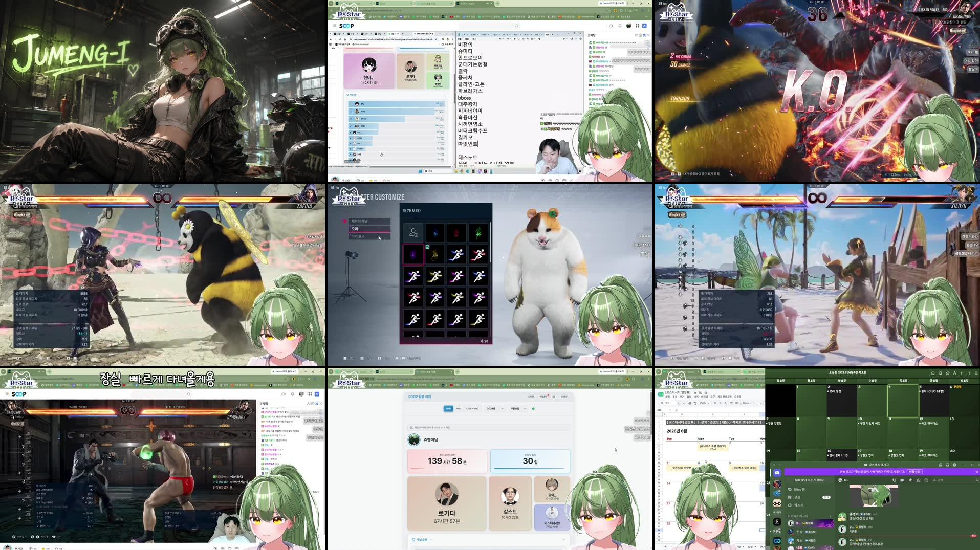Switch to the VOD tab on SOOP recap
Viewport: 980px width, 550px height.
pyautogui.click(x=459, y=408)
